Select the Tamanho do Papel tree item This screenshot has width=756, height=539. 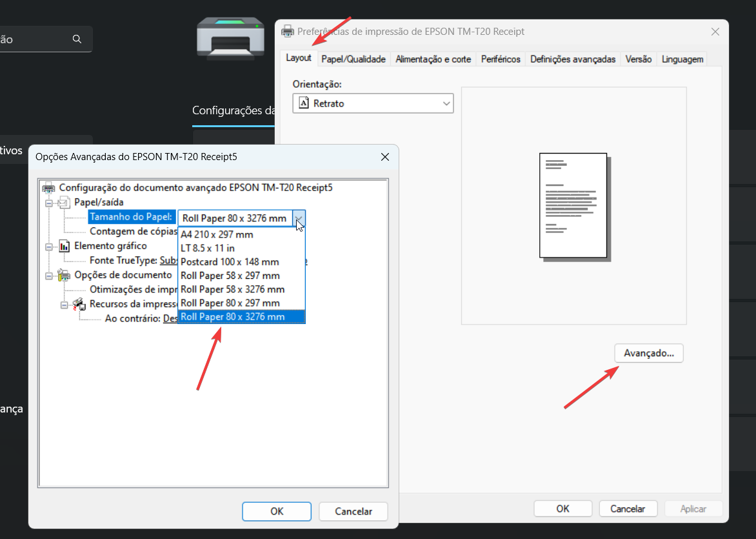(131, 217)
